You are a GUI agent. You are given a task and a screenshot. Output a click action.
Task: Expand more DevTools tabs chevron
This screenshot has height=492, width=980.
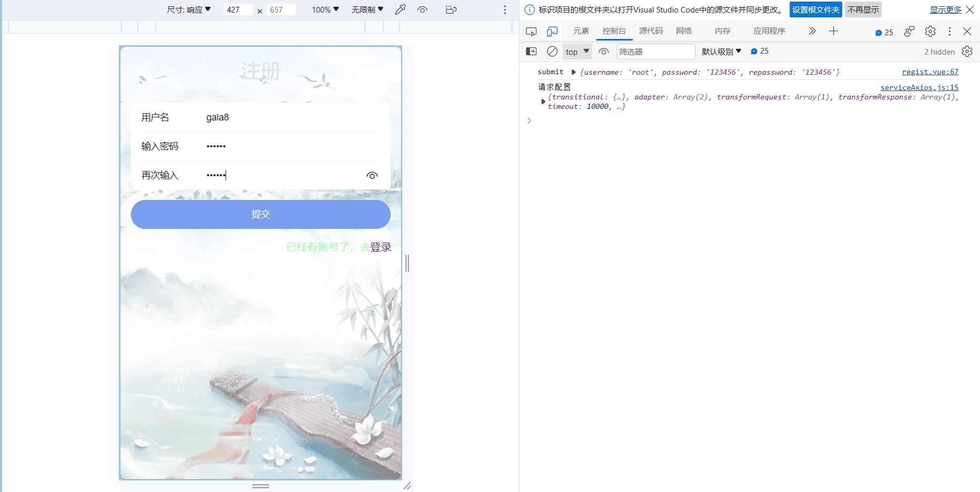click(x=812, y=32)
